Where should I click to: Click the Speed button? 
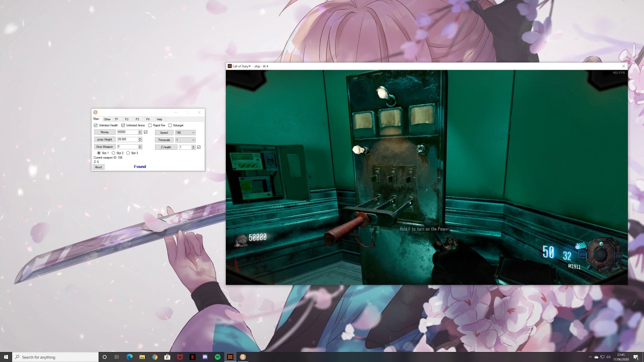pyautogui.click(x=164, y=133)
